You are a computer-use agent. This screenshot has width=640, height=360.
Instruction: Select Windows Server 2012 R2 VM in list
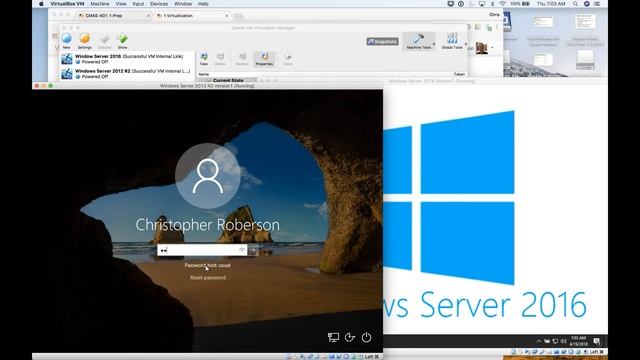tap(127, 73)
